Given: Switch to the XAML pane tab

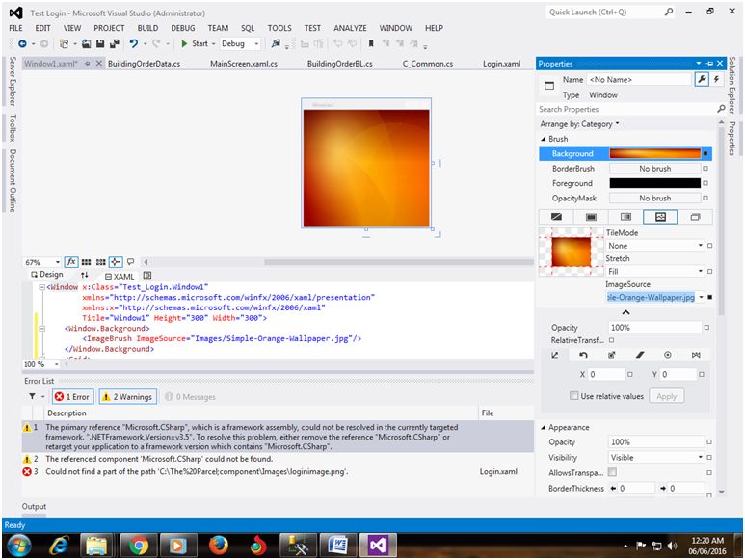Looking at the screenshot, I should (120, 276).
